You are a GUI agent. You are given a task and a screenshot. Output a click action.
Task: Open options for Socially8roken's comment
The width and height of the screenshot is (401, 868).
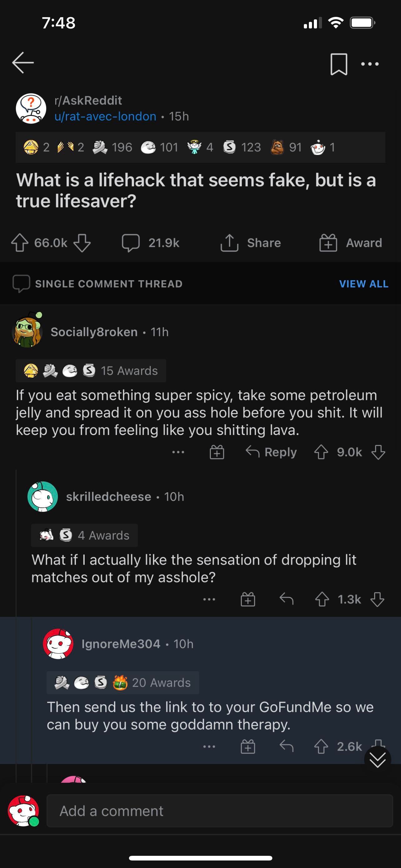tap(178, 452)
